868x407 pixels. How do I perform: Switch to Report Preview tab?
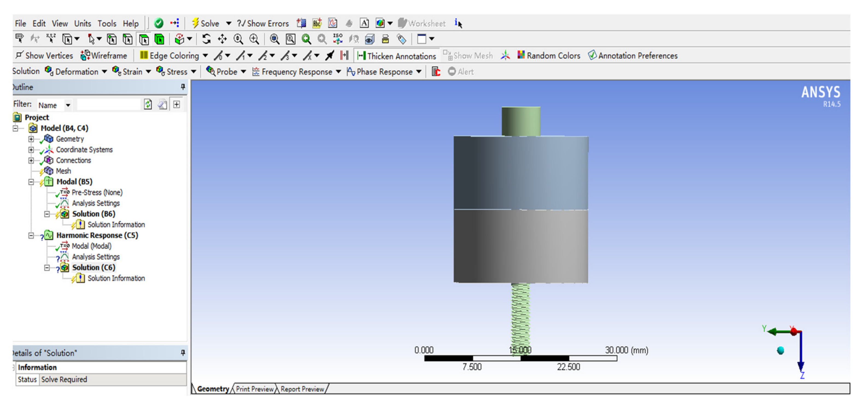point(302,389)
